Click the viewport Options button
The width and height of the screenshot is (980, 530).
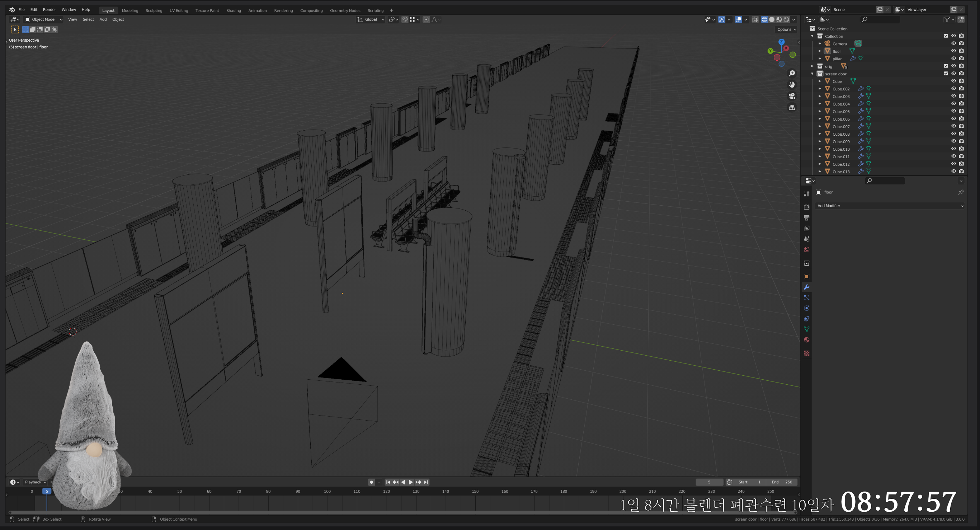click(786, 29)
